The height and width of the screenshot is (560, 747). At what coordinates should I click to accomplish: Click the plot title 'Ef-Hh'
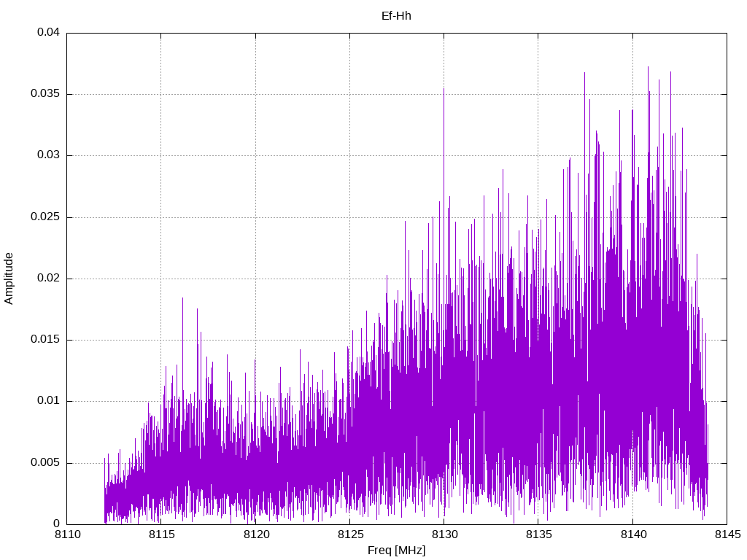pos(396,16)
